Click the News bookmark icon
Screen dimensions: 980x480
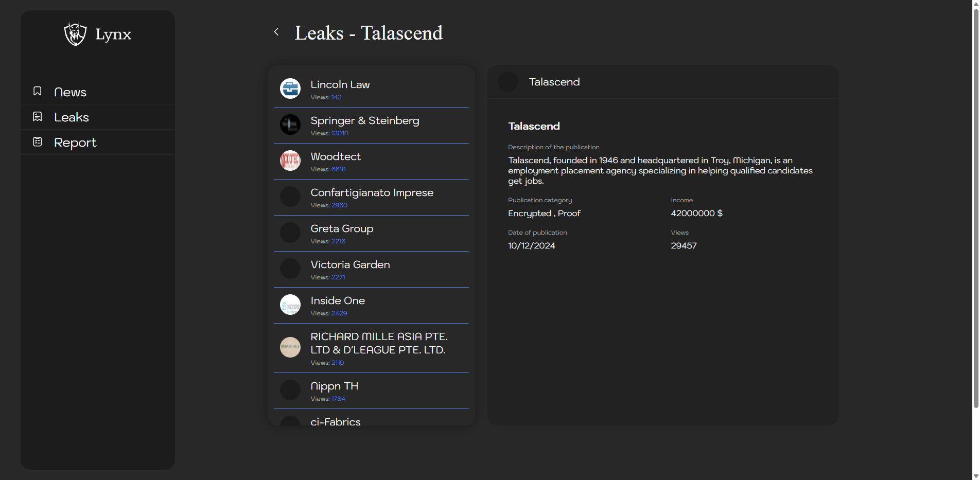pyautogui.click(x=38, y=91)
